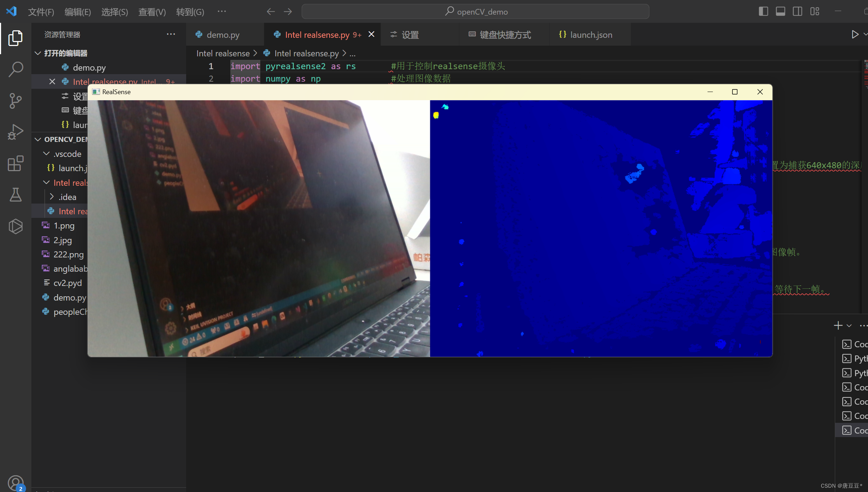Open the run button dropdown arrow
The height and width of the screenshot is (492, 868).
pos(865,34)
